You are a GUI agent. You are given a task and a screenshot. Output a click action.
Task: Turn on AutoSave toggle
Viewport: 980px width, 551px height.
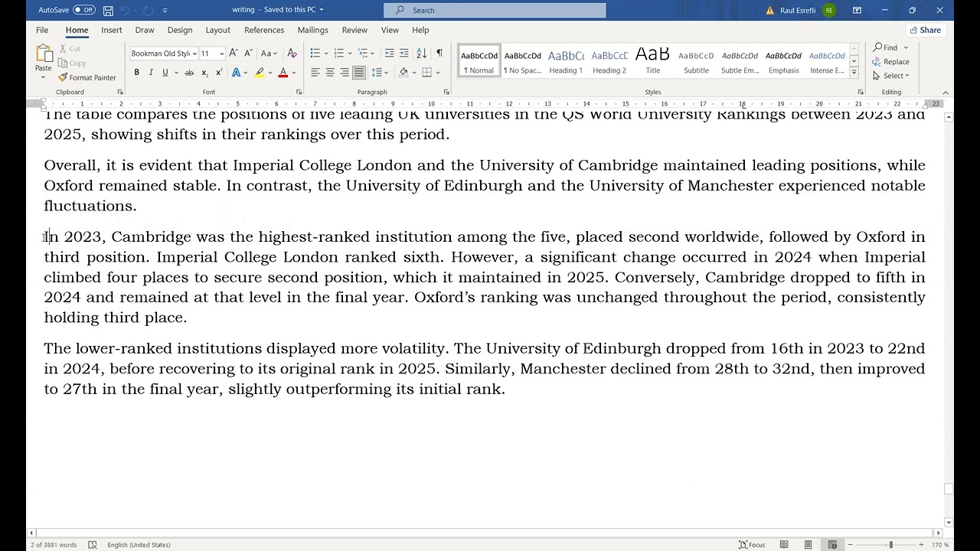tap(84, 10)
